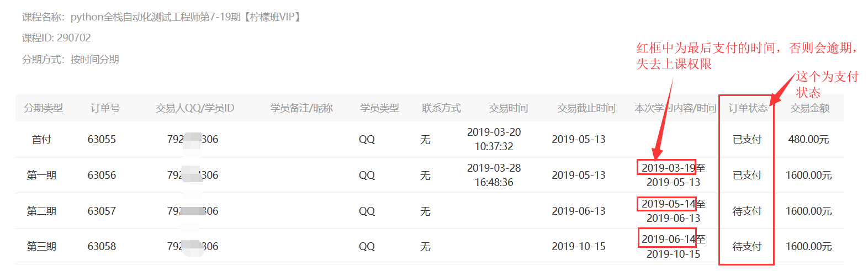Click the 课程ID: 290702 text
This screenshot has height=271, width=868.
(x=56, y=38)
